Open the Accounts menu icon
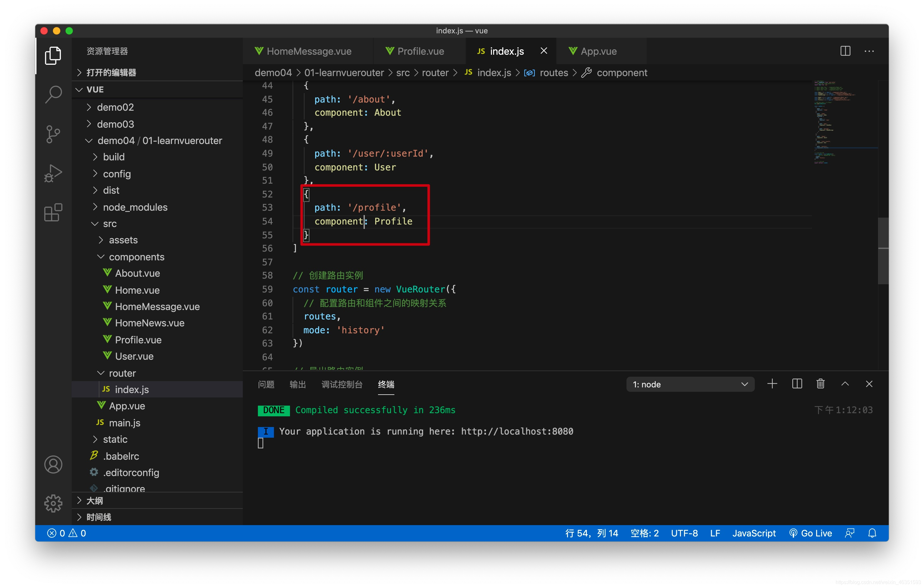924x588 pixels. pos(53,464)
